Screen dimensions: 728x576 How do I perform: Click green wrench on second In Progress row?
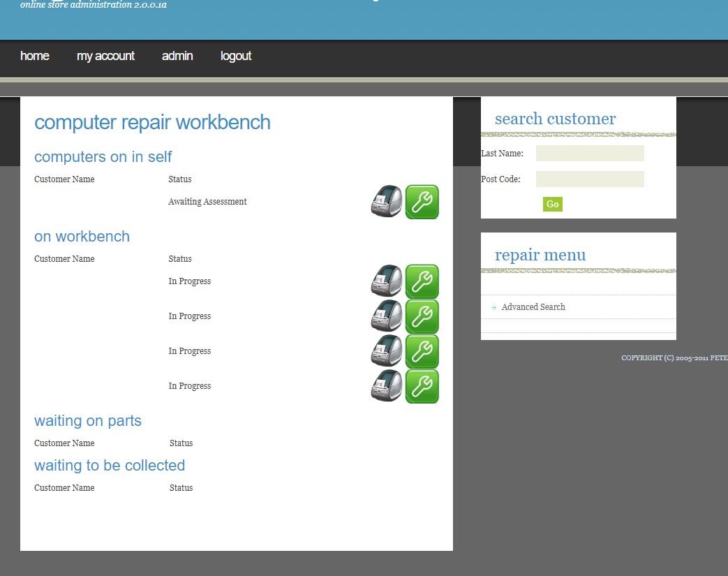pyautogui.click(x=422, y=316)
